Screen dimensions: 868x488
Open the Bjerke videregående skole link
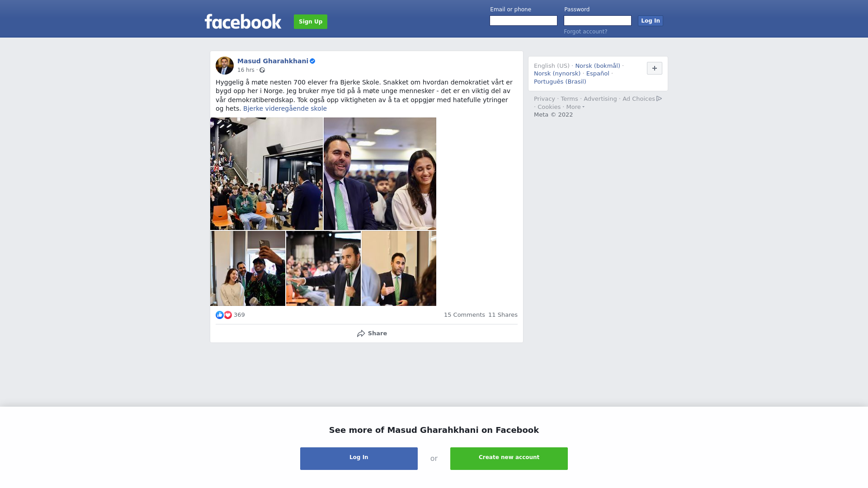[285, 108]
